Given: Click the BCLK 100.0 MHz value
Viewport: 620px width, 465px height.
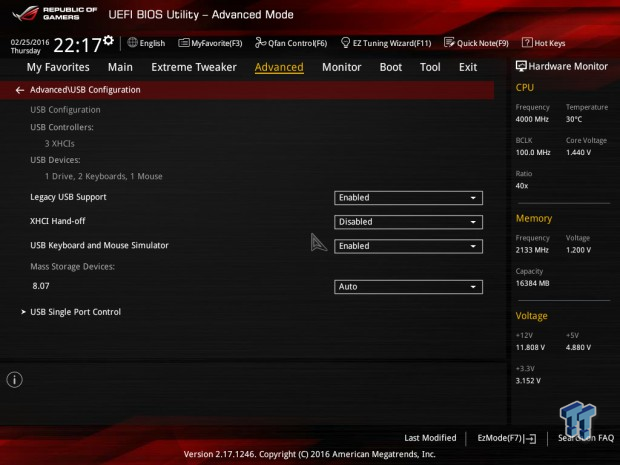Looking at the screenshot, I should [533, 152].
